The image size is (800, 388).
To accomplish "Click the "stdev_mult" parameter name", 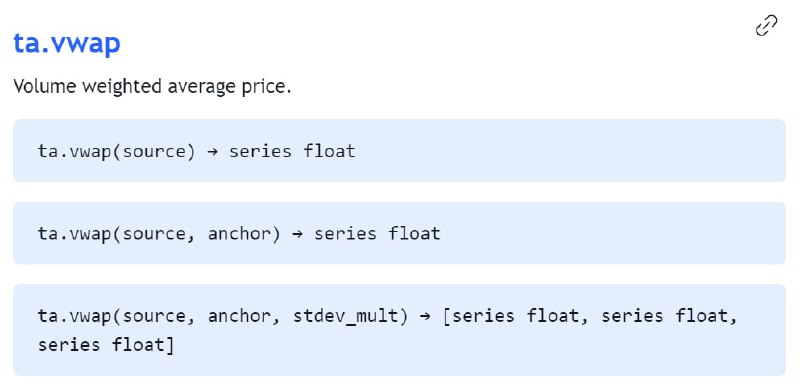I will [346, 317].
